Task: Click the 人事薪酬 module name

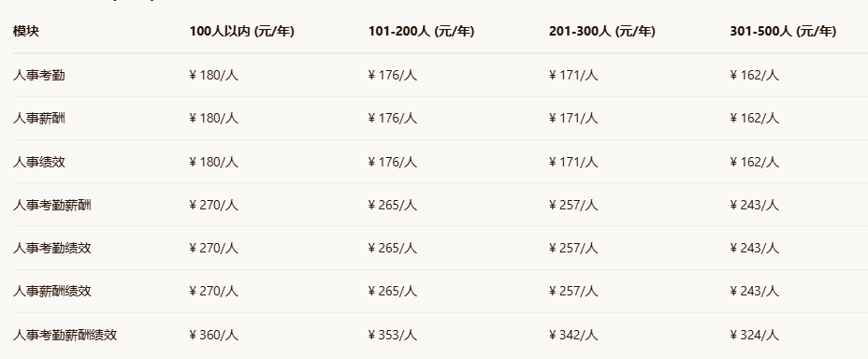Action: pyautogui.click(x=38, y=119)
